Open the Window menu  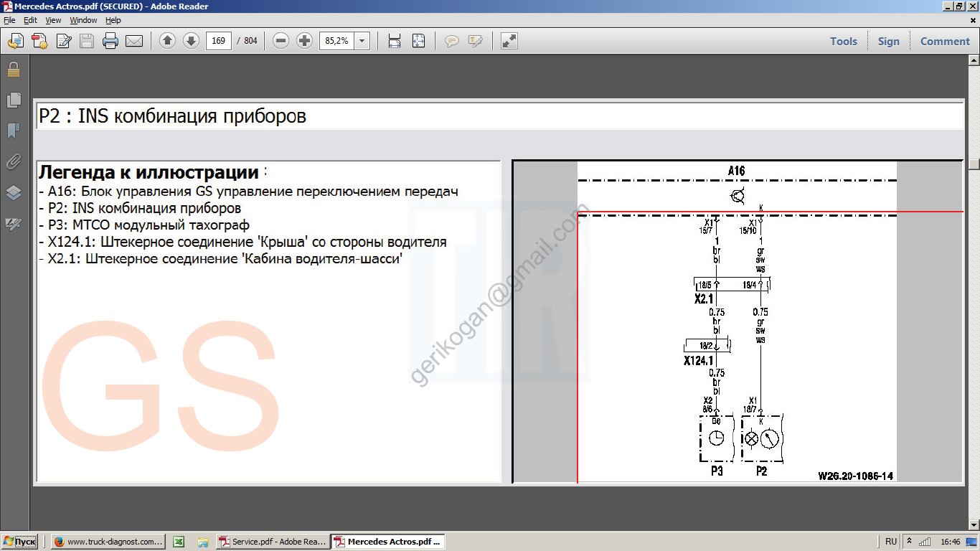point(83,20)
